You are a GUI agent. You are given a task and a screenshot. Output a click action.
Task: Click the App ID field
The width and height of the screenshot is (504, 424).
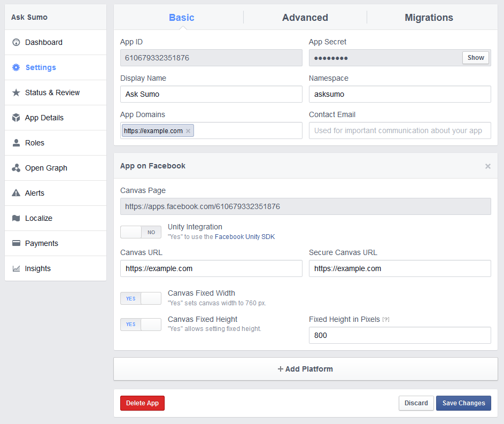tap(211, 58)
